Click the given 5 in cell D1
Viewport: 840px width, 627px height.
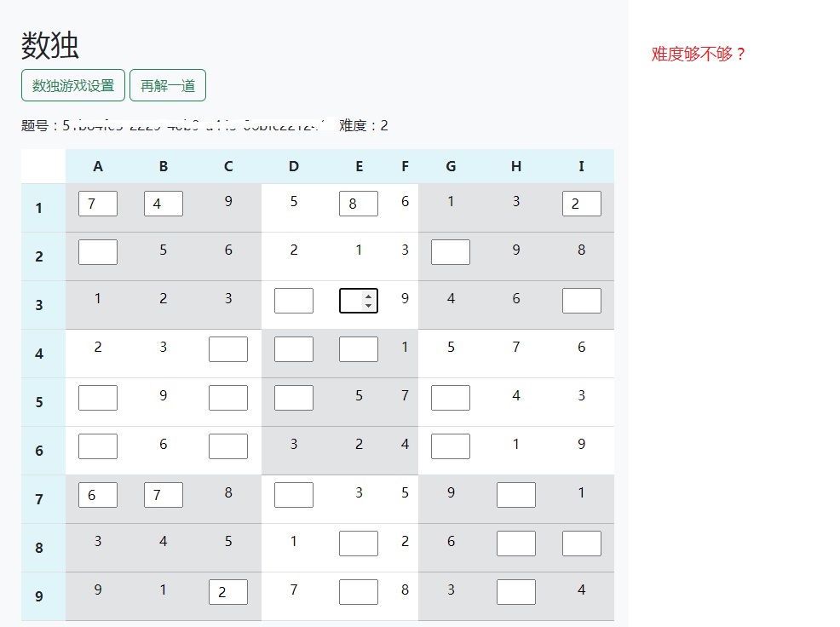click(294, 202)
